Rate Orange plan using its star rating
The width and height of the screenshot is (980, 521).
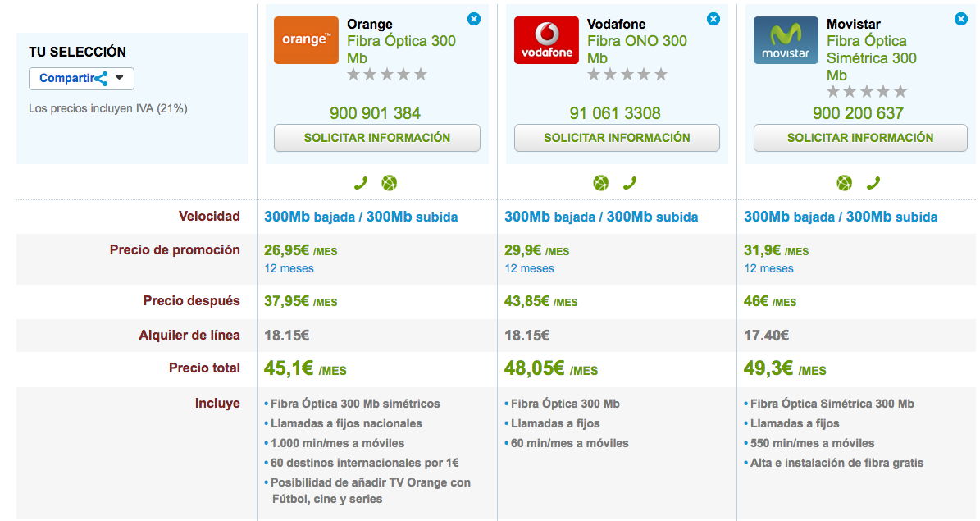tap(387, 75)
